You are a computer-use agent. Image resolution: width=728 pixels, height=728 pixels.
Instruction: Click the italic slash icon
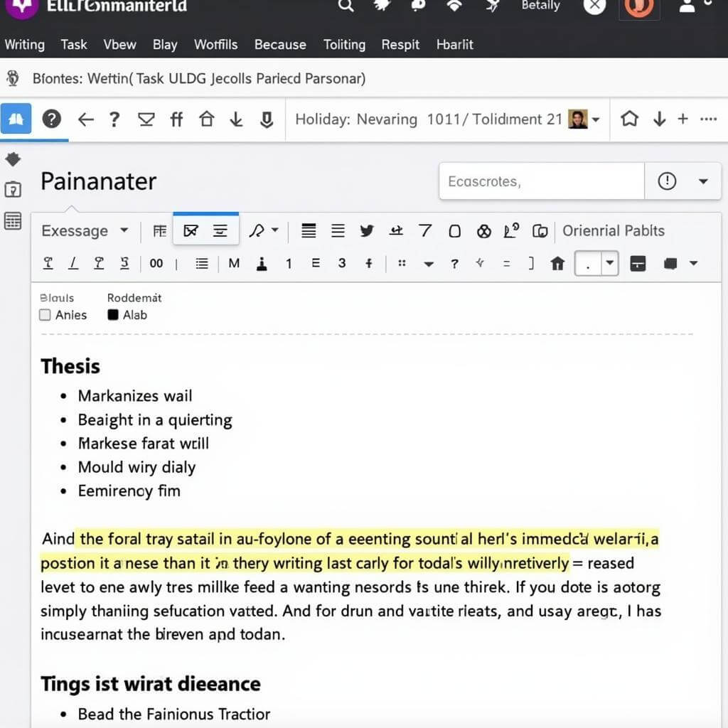pyautogui.click(x=73, y=263)
